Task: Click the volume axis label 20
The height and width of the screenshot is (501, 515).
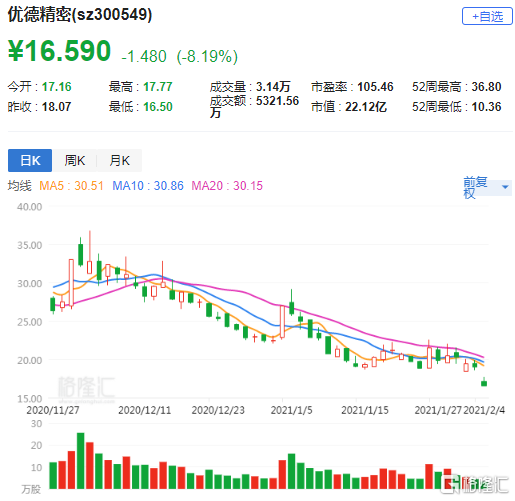Action: click(x=36, y=446)
